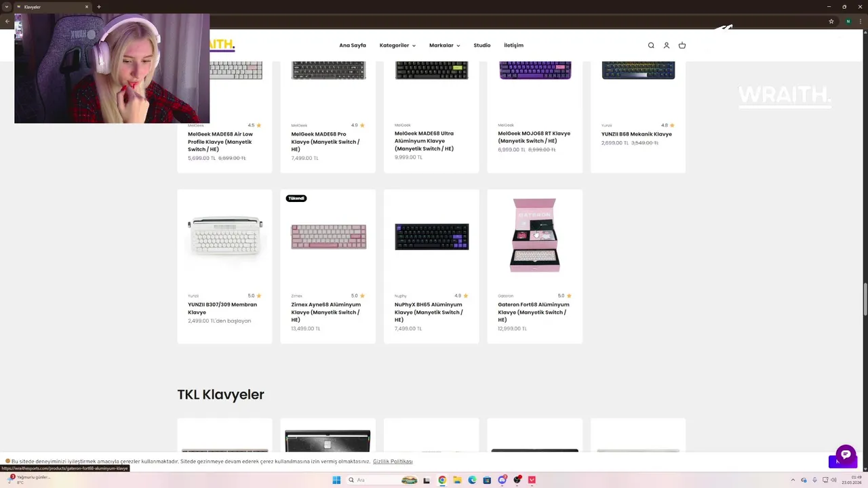Open the Windows Start menu
The height and width of the screenshot is (488, 868).
point(336,480)
